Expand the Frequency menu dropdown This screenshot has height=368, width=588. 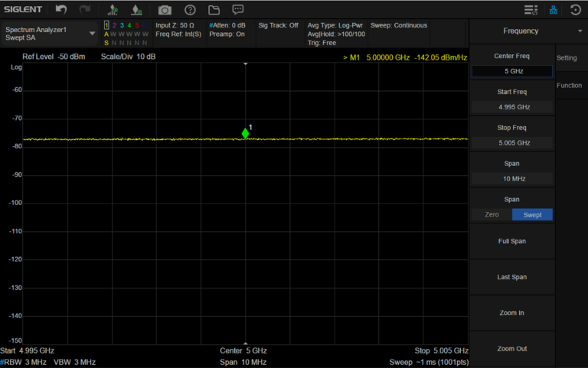(580, 31)
